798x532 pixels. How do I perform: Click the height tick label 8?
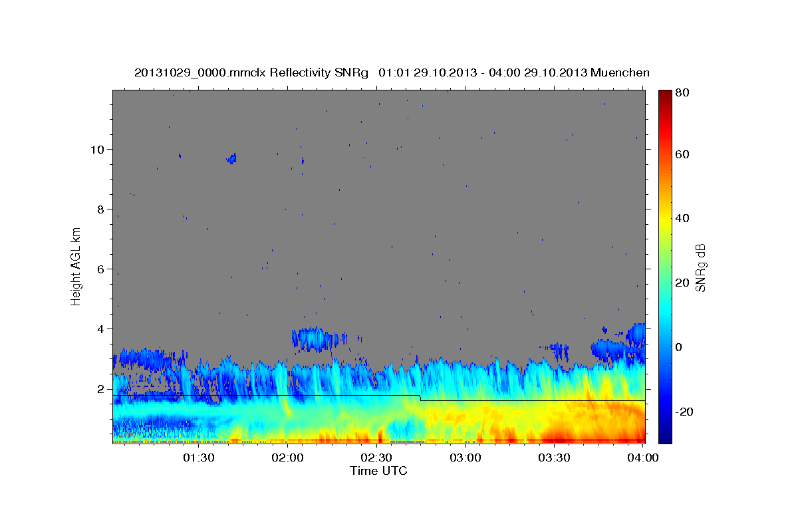pos(100,209)
